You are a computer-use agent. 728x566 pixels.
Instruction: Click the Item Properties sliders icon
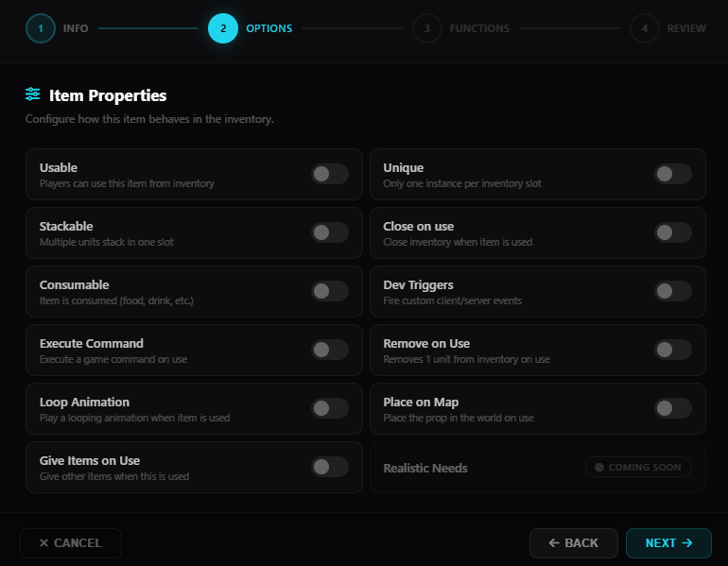point(33,94)
